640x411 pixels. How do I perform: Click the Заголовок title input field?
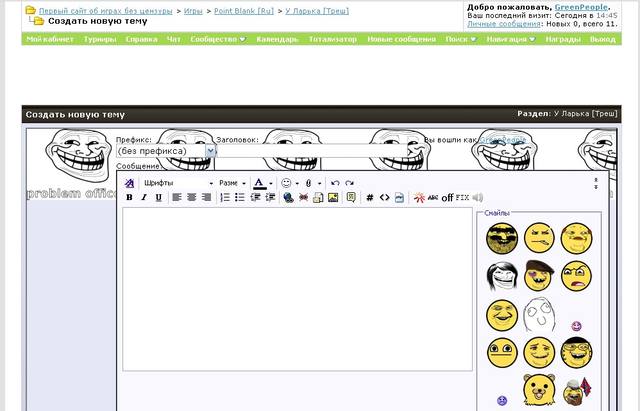point(312,151)
